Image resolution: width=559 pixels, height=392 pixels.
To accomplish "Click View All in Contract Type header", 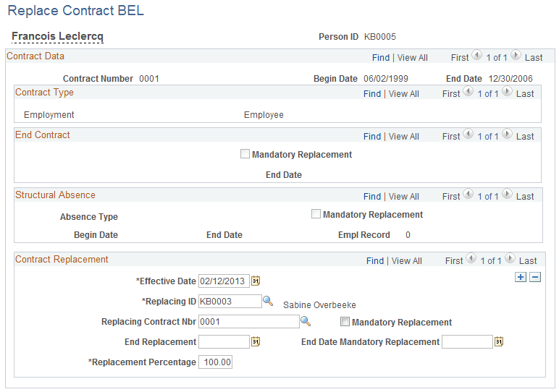I will (x=404, y=94).
